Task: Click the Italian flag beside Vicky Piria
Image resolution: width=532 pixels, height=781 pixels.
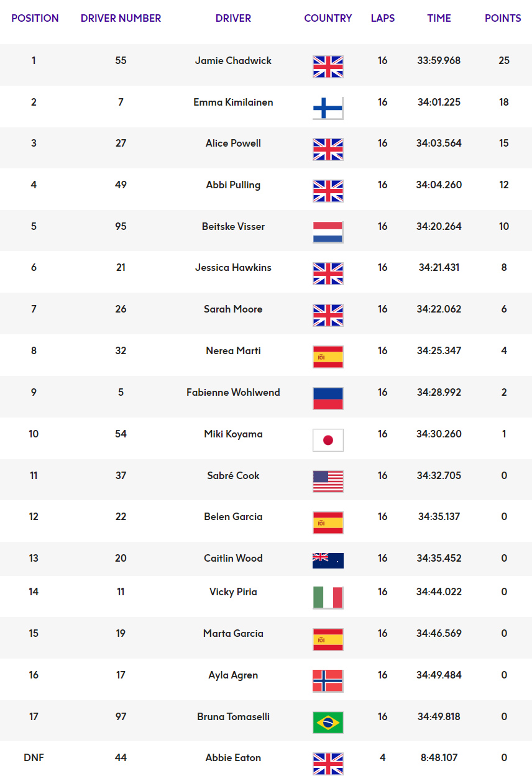Action: pos(328,598)
